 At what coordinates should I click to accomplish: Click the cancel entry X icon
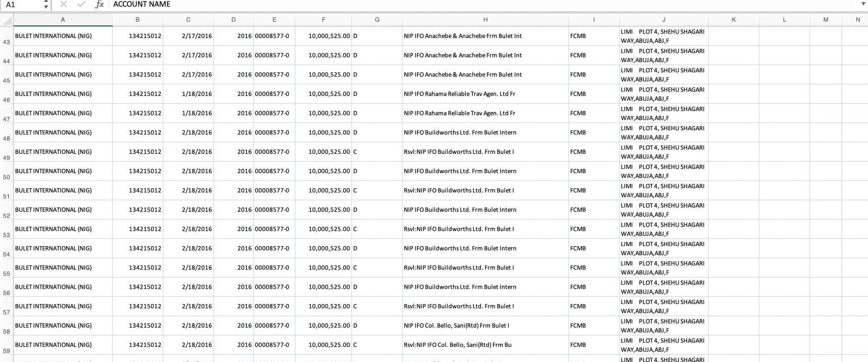click(x=63, y=5)
